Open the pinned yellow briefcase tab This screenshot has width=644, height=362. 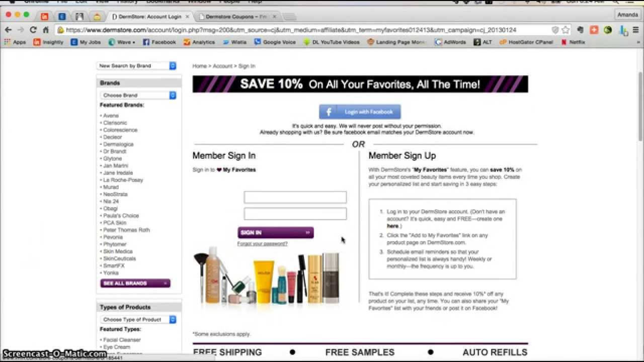(x=97, y=17)
